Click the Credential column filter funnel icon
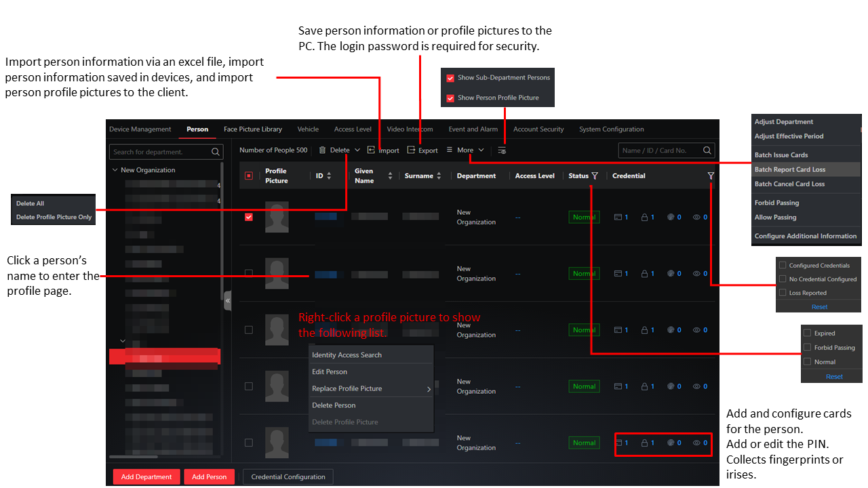868x488 pixels. (711, 176)
